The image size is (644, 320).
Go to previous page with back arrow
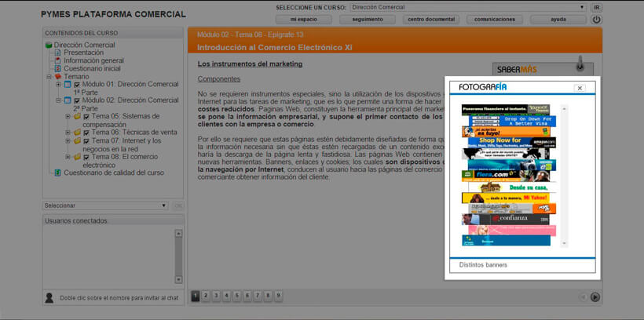[x=583, y=297]
